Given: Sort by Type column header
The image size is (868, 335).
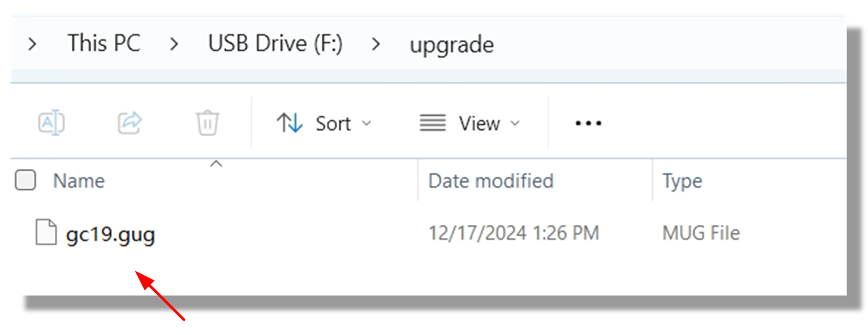Looking at the screenshot, I should [x=682, y=181].
